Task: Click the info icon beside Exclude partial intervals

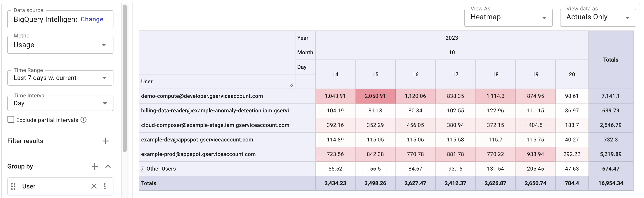Action: click(84, 120)
